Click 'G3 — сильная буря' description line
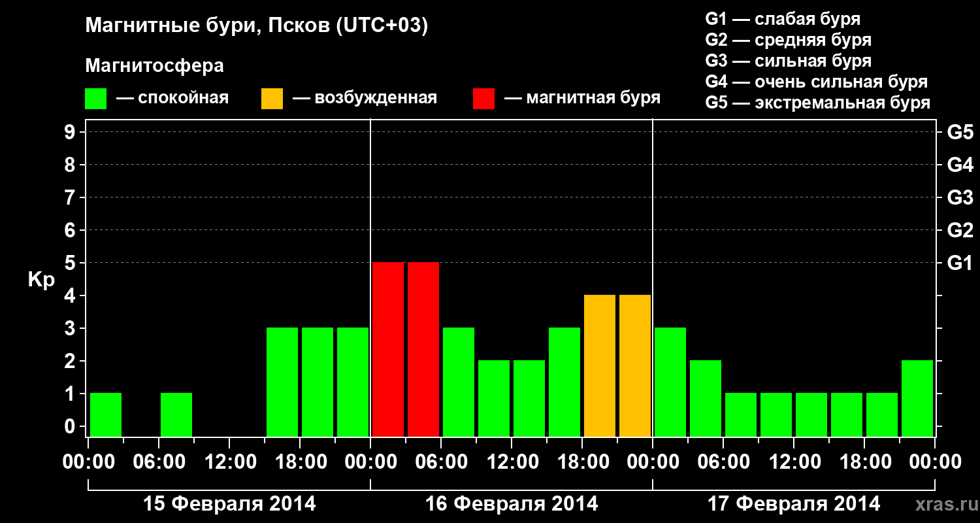Screen dimensions: 980x523 pyautogui.click(x=789, y=61)
